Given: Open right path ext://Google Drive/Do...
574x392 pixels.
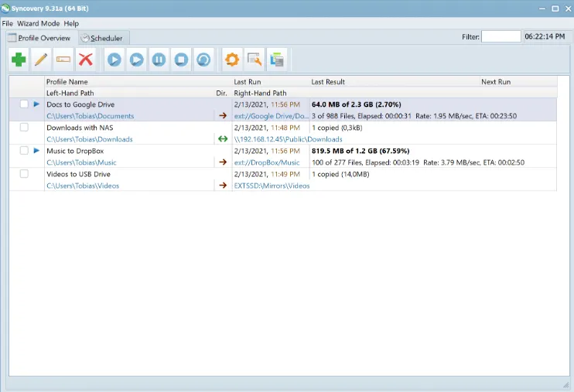Looking at the screenshot, I should pos(272,116).
